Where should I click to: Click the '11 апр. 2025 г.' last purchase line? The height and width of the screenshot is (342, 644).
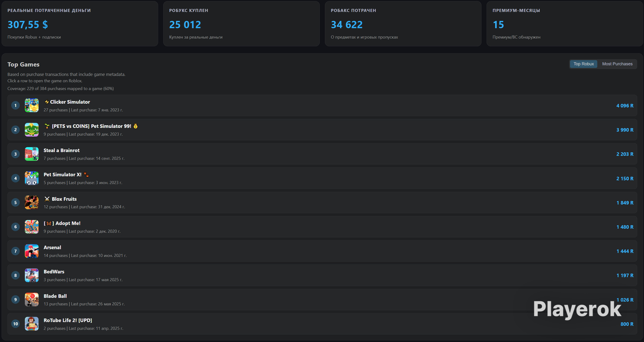tap(83, 329)
